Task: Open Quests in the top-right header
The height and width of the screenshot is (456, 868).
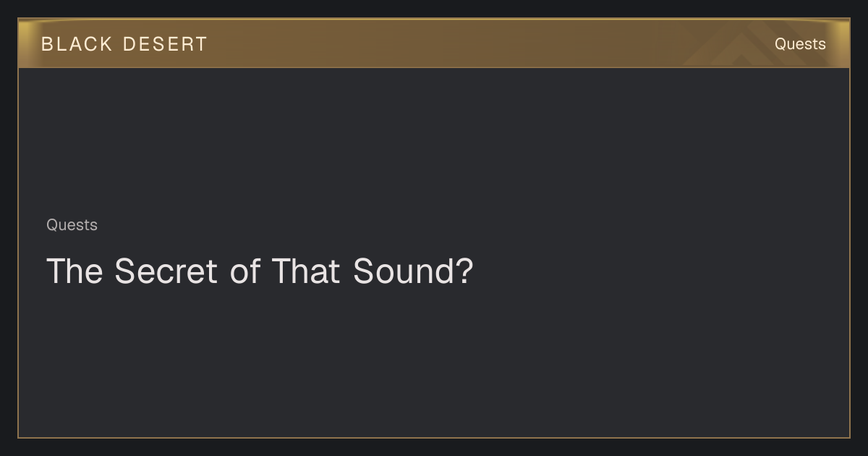Action: [x=800, y=44]
